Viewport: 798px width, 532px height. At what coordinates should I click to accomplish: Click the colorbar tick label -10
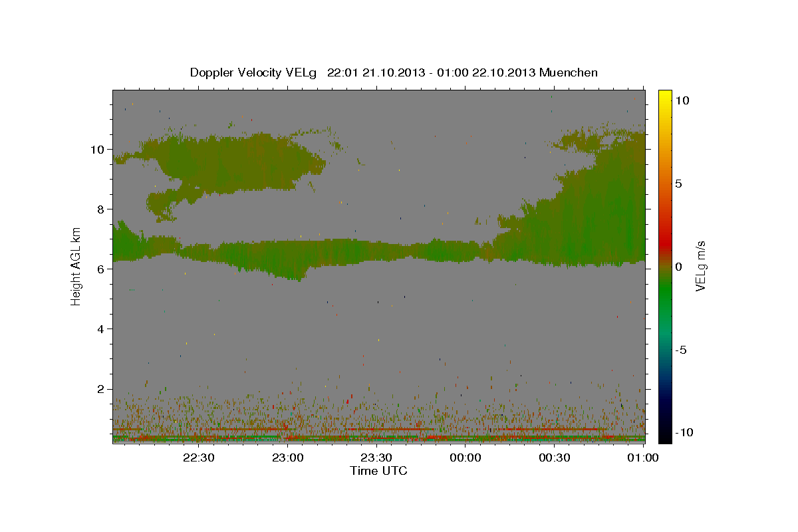tap(683, 433)
